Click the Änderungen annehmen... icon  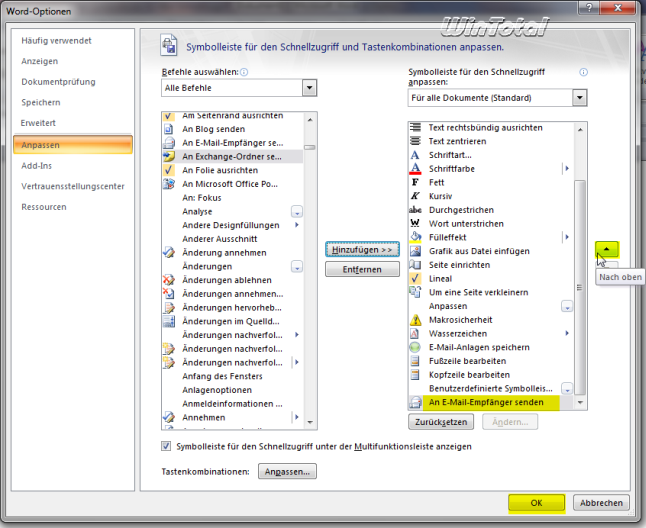[x=169, y=294]
